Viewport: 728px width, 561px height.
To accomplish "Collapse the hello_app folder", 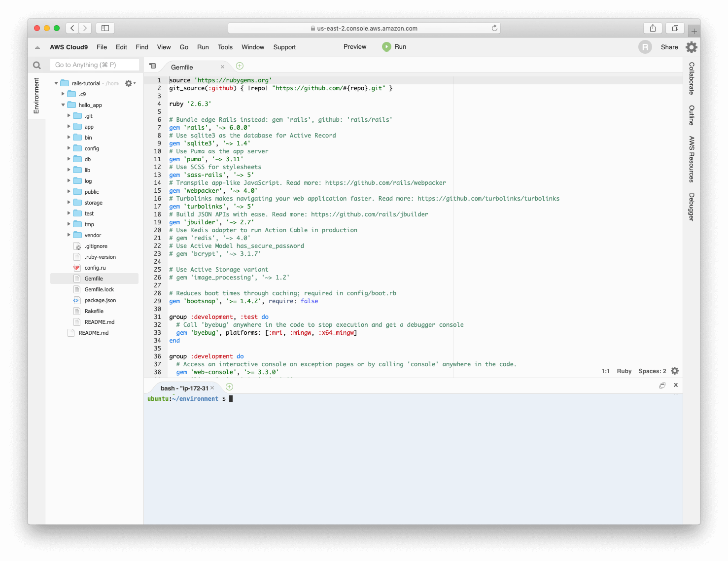I will (x=63, y=105).
